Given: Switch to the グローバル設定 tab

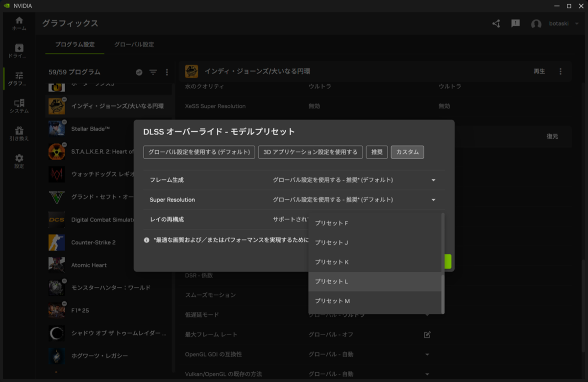Looking at the screenshot, I should tap(135, 43).
